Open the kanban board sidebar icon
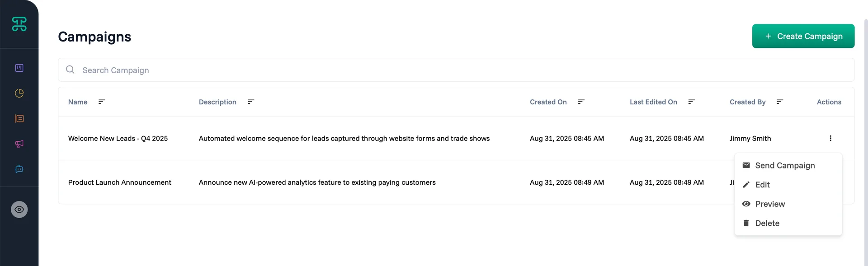The height and width of the screenshot is (266, 868). point(19,68)
